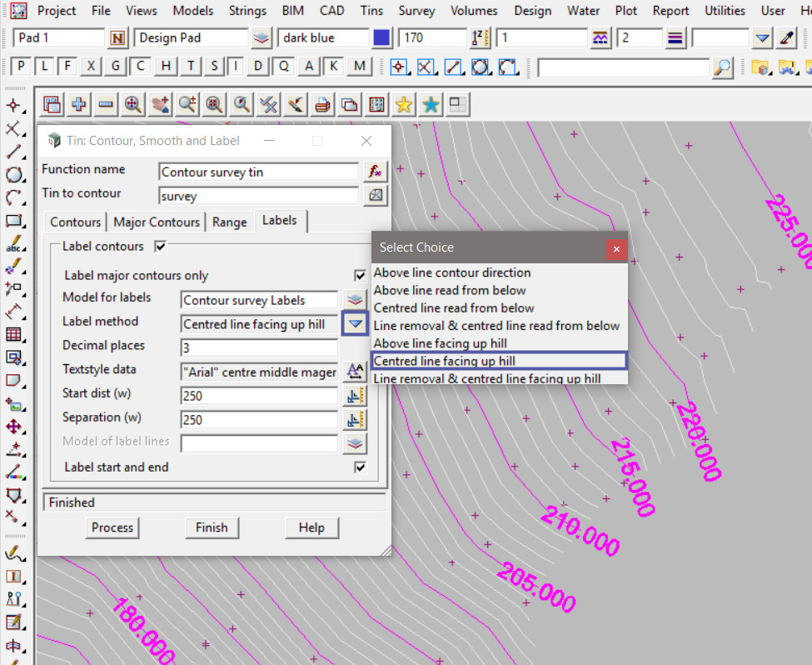This screenshot has width=812, height=665.
Task: Open the Textstyle data editor icon
Action: (355, 372)
